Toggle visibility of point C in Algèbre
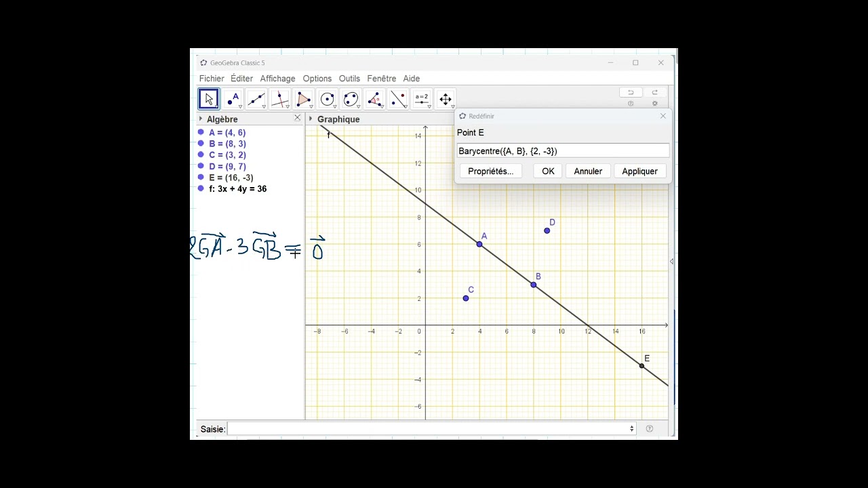The height and width of the screenshot is (488, 868). click(x=201, y=155)
